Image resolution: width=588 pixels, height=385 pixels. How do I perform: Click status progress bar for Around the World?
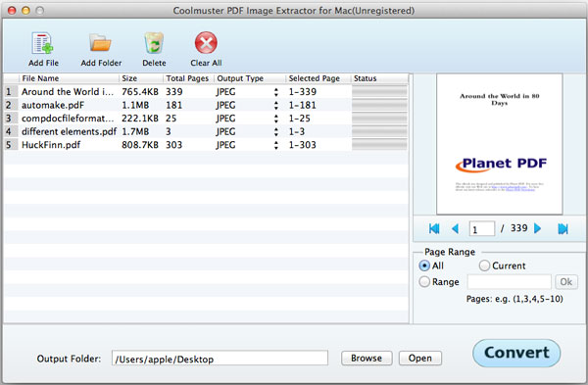[379, 91]
